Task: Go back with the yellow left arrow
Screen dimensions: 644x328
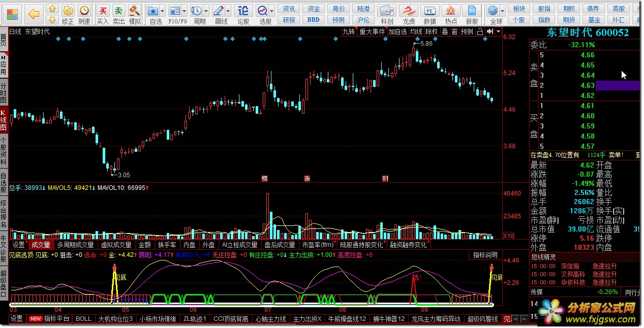Action: pyautogui.click(x=34, y=13)
